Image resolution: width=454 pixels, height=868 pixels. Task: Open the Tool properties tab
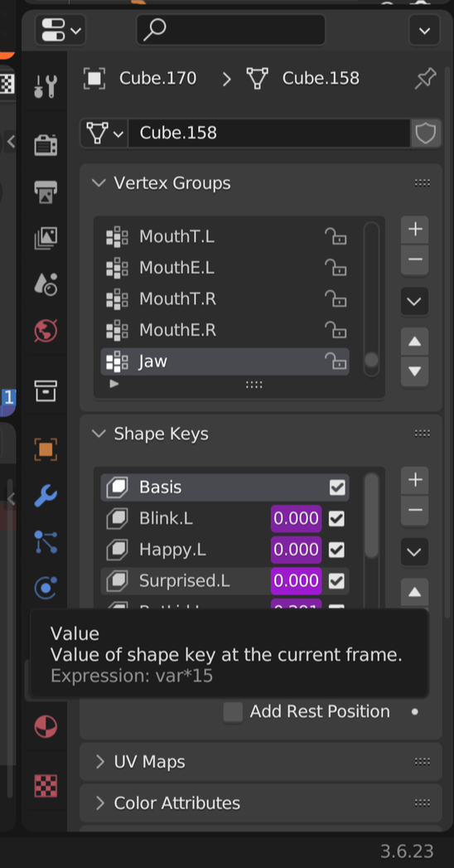pos(46,87)
